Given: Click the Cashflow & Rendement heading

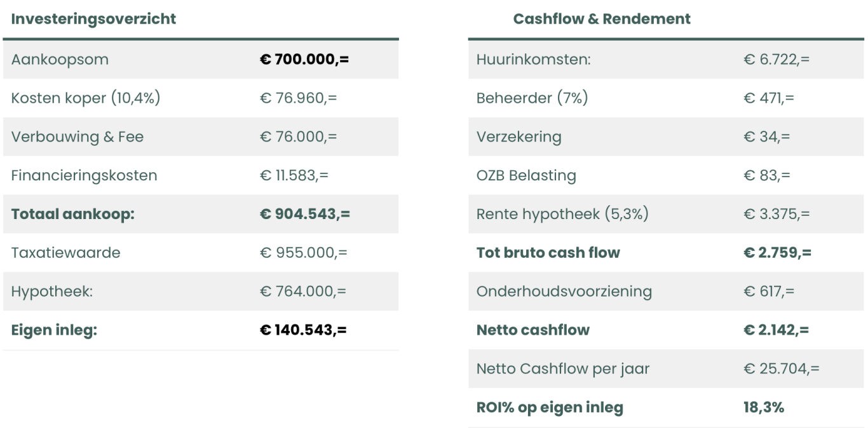Looking at the screenshot, I should pos(601,19).
